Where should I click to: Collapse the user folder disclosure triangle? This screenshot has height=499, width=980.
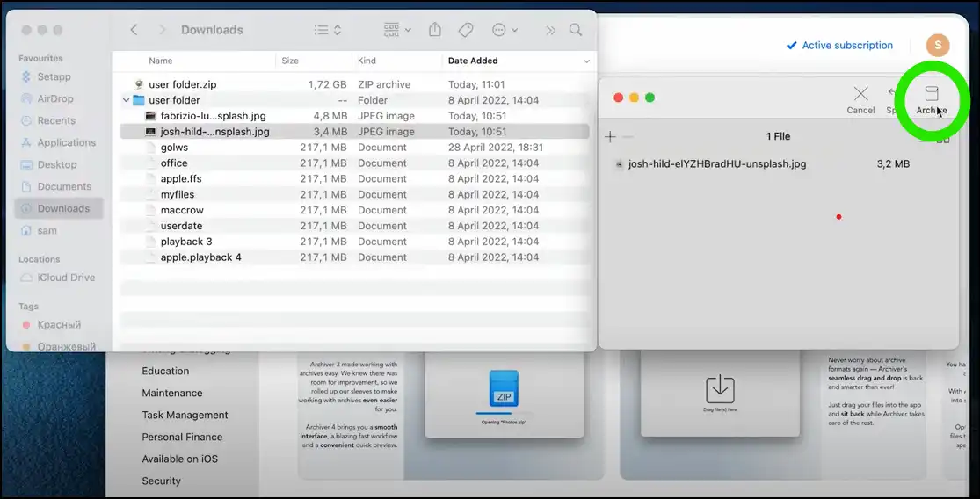click(127, 100)
